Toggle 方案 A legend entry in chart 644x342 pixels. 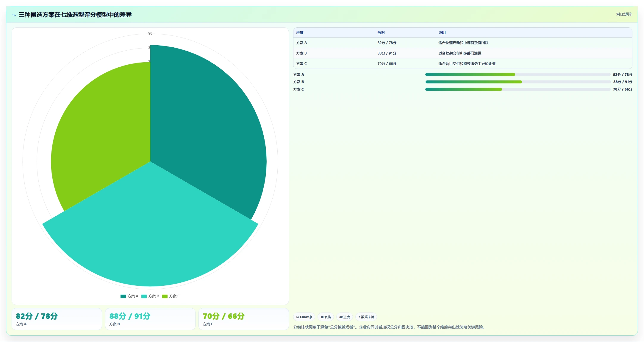point(129,296)
